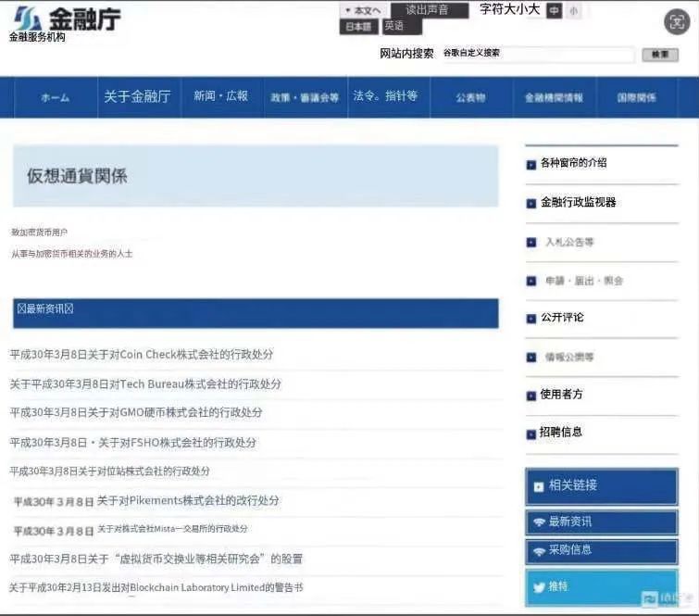Viewport: 699px width, 616px height.
Task: Click RSS icon beside 最新资讯 sidebar button
Action: (538, 522)
